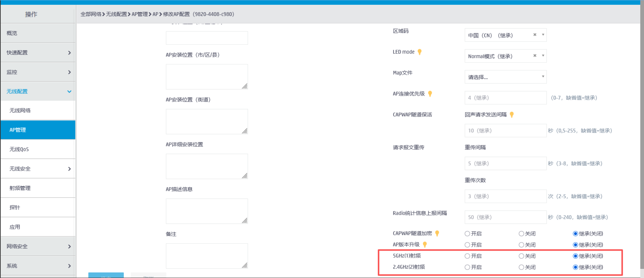Turn on 2.4GHz(2)射频 with 开启
Screen dimensions: 644x278
point(467,267)
